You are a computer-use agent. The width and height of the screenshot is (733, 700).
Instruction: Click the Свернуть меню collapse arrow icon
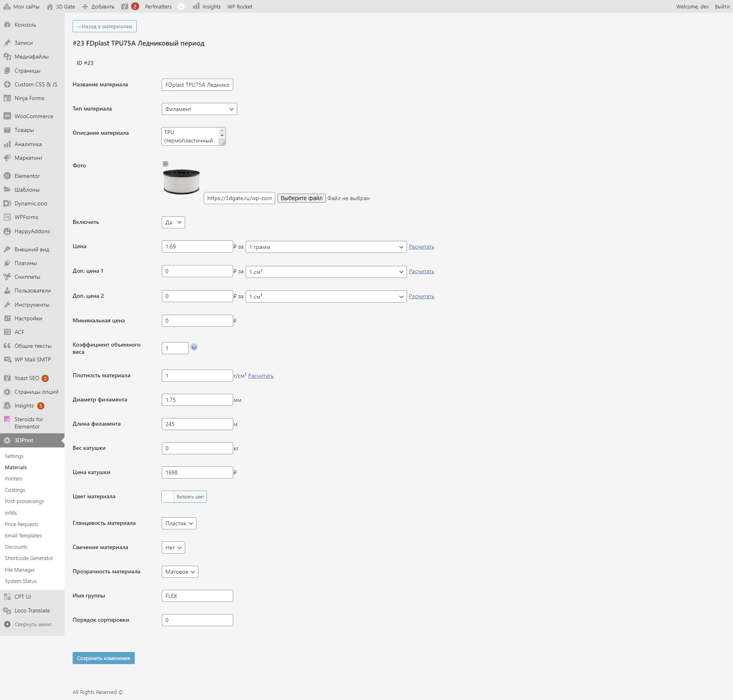click(x=7, y=624)
